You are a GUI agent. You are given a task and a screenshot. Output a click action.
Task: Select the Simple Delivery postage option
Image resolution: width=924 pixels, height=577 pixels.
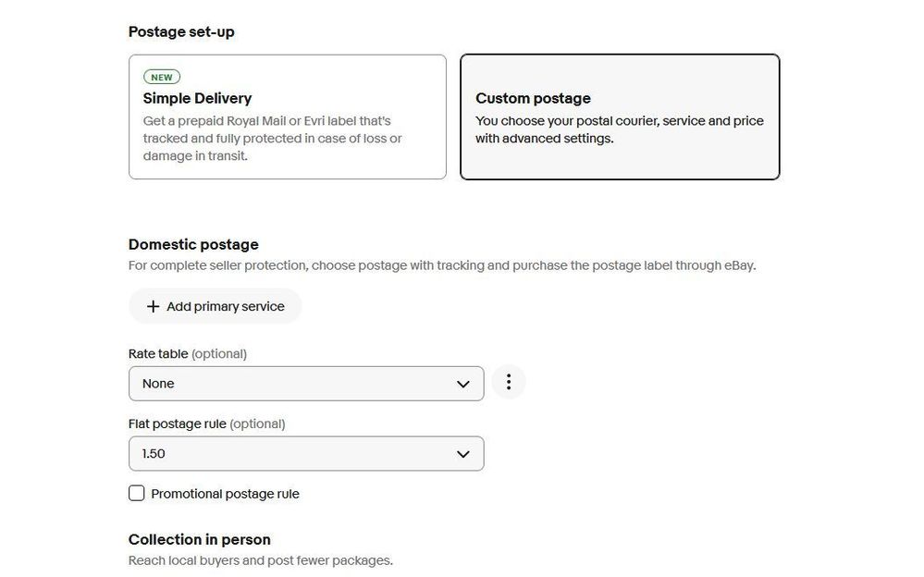pos(287,117)
